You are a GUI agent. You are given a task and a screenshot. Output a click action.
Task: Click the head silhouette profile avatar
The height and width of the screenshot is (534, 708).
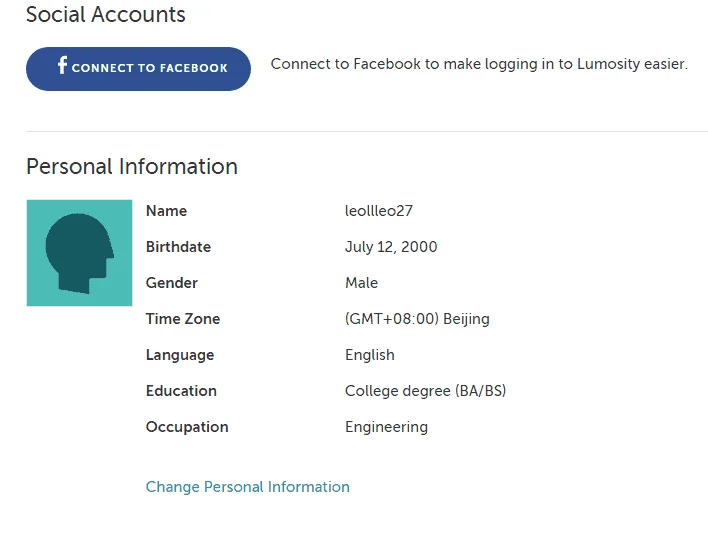79,253
